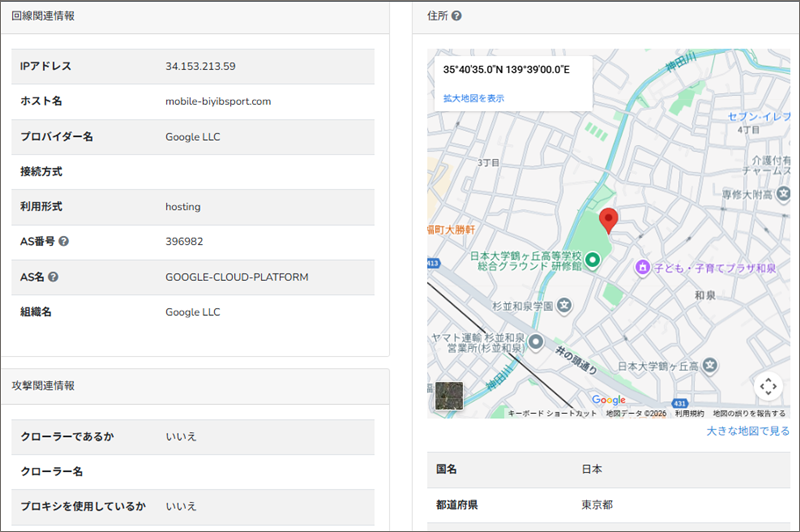Click the ヤマト運輸 杉並和泉営業所 map marker
The width and height of the screenshot is (800, 532).
(x=537, y=341)
